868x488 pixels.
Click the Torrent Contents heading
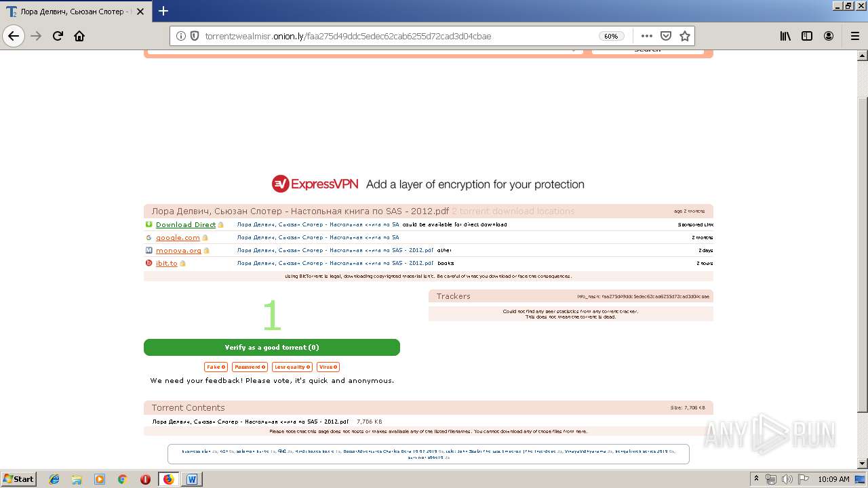pos(188,407)
